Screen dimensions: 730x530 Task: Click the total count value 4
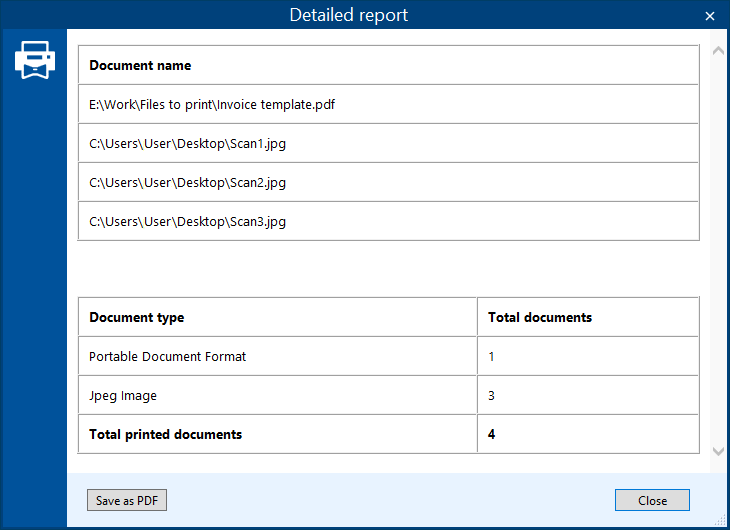click(492, 434)
